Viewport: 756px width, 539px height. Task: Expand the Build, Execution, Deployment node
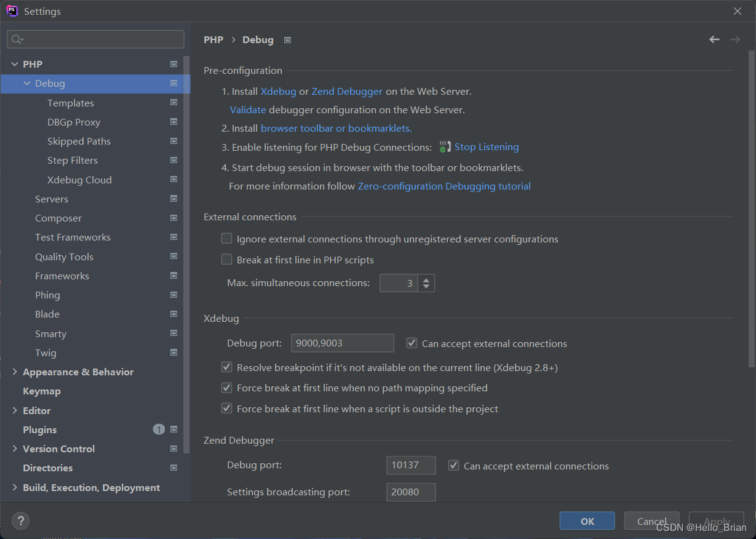(15, 487)
